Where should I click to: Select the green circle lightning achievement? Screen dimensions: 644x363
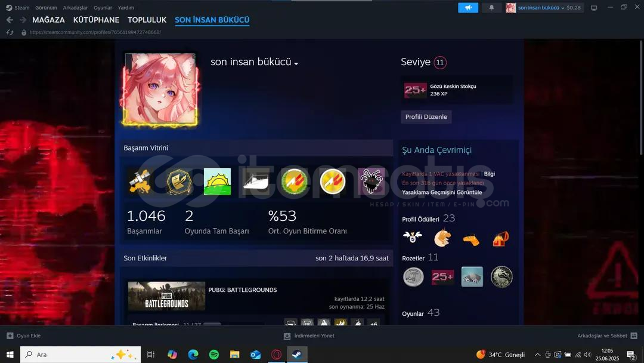pyautogui.click(x=294, y=181)
